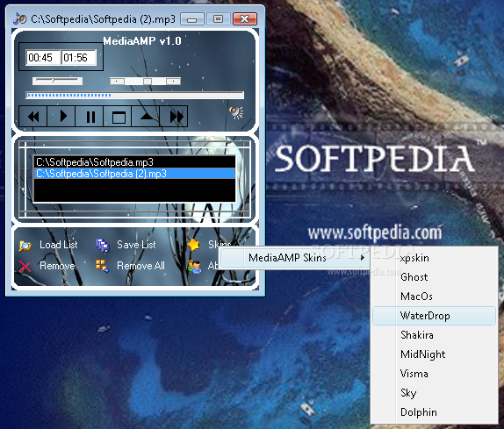
Task: Click the elapsed time field 00:45
Action: (x=43, y=58)
